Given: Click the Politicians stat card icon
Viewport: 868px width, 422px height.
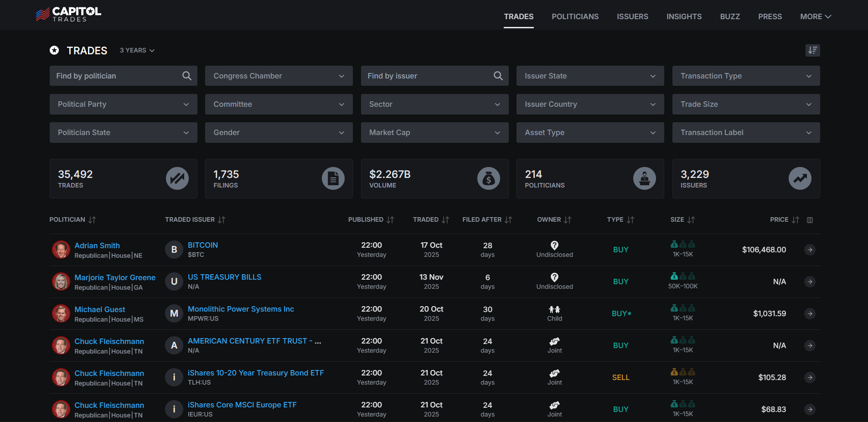Looking at the screenshot, I should (x=644, y=178).
